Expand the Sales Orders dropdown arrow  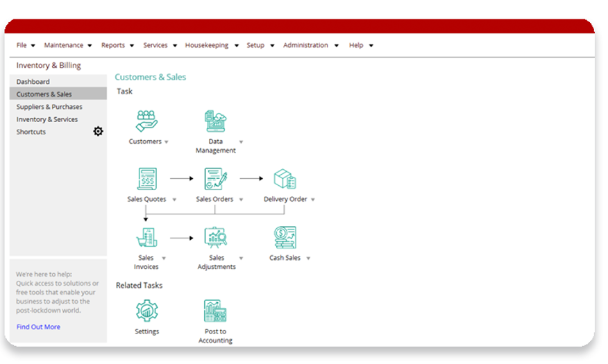(x=241, y=200)
